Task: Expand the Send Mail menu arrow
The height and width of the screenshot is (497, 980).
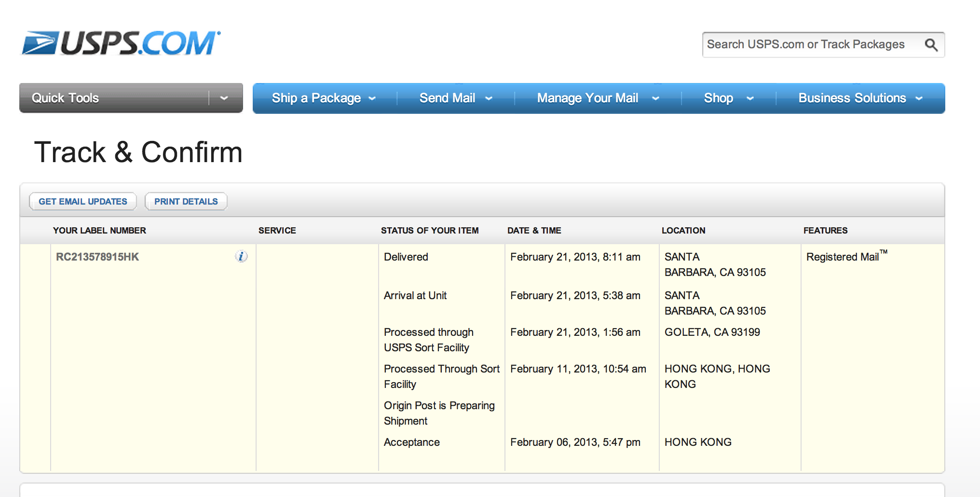Action: click(489, 98)
